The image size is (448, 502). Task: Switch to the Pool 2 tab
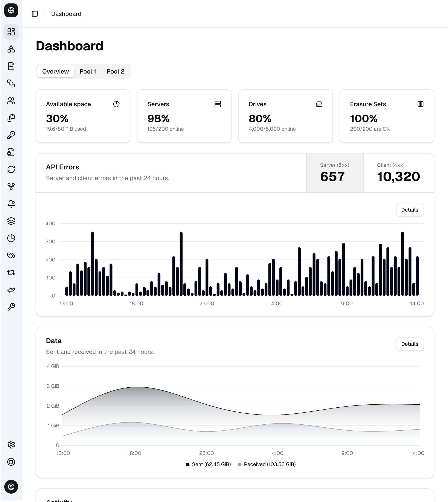116,71
